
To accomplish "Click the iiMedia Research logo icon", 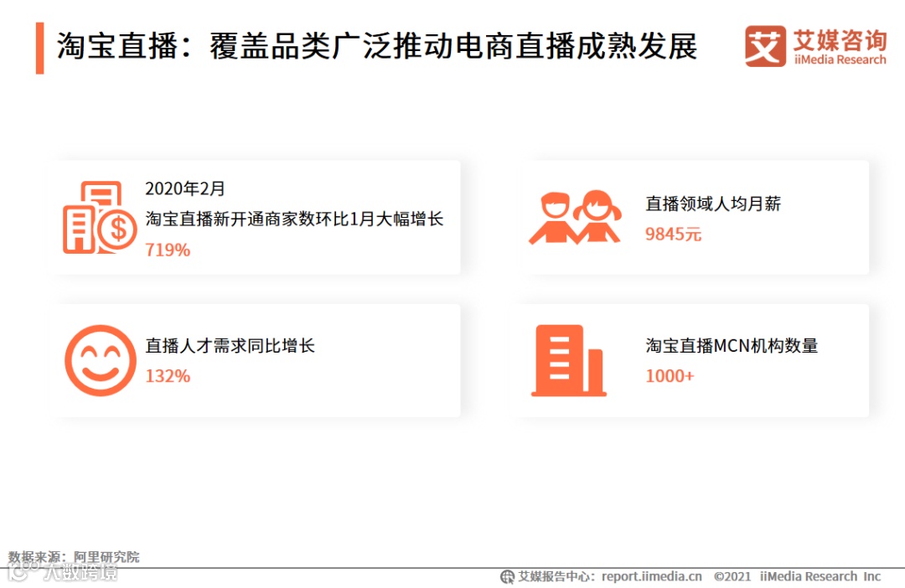I will tap(765, 46).
